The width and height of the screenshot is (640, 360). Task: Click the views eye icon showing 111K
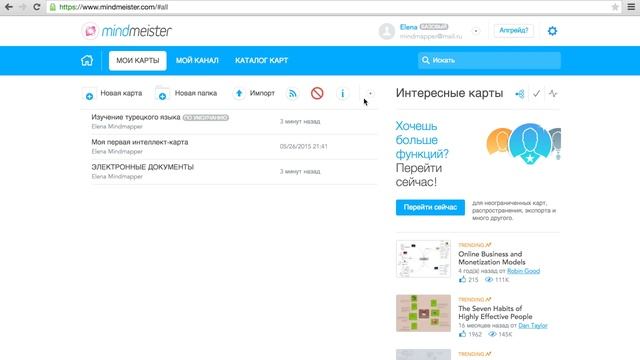(x=489, y=280)
